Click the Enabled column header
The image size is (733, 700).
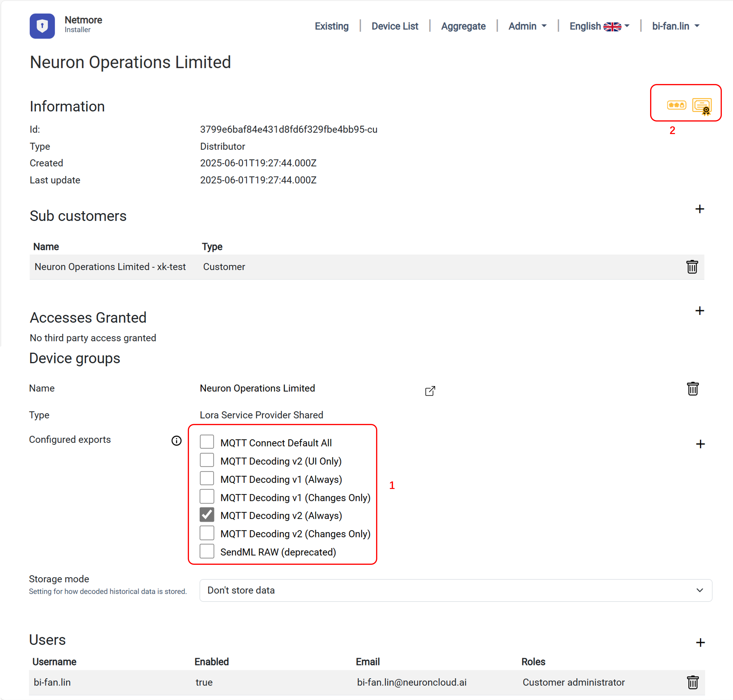212,662
